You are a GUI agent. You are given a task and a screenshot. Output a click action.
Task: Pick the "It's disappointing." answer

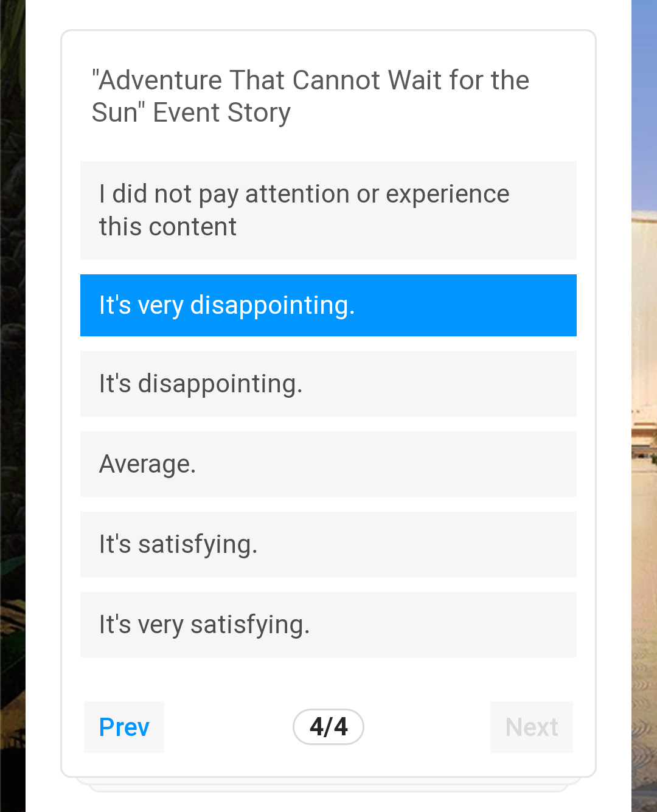(x=328, y=384)
